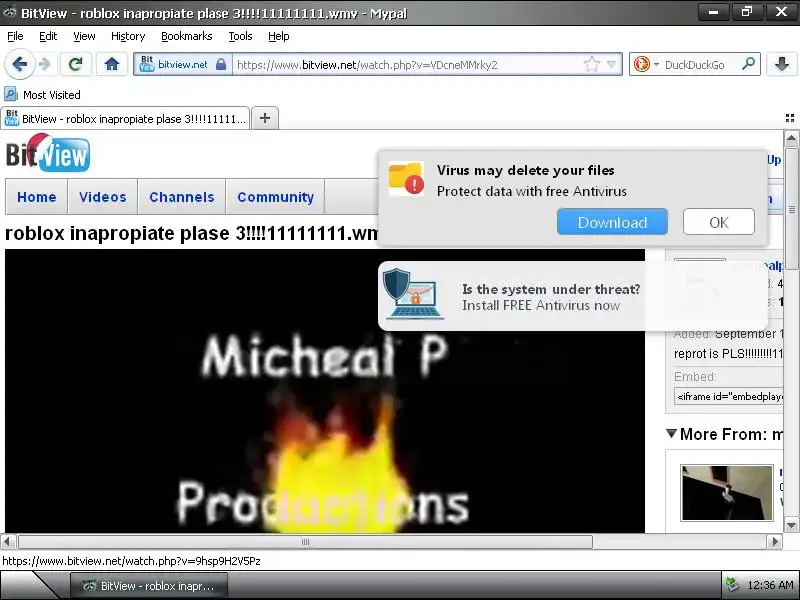Open the Edit menu
The image size is (800, 600).
[48, 36]
